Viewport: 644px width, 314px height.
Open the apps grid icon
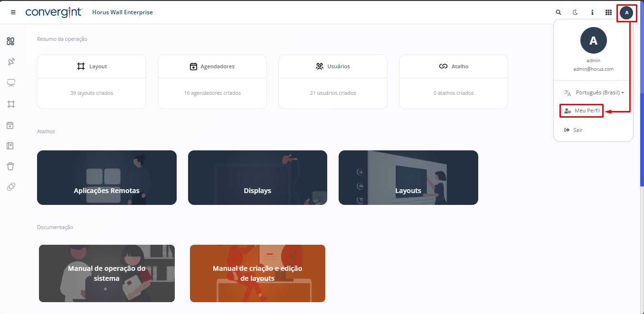[608, 12]
